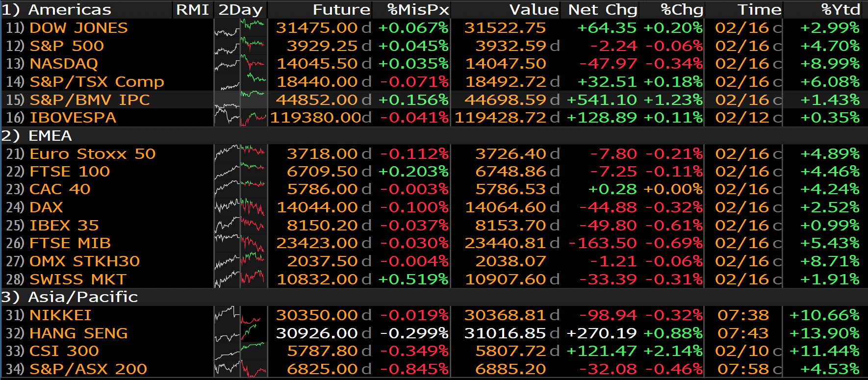Click the HANG SENG 2Day sparkline
Screen dimensions: 868x380
click(x=240, y=333)
